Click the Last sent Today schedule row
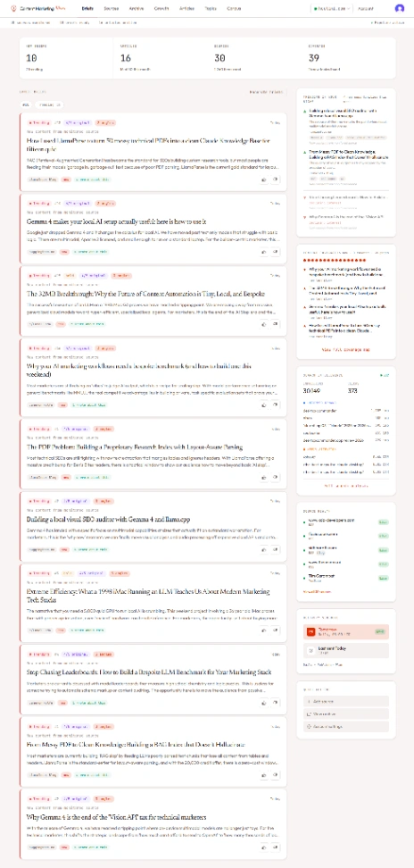 [346, 650]
